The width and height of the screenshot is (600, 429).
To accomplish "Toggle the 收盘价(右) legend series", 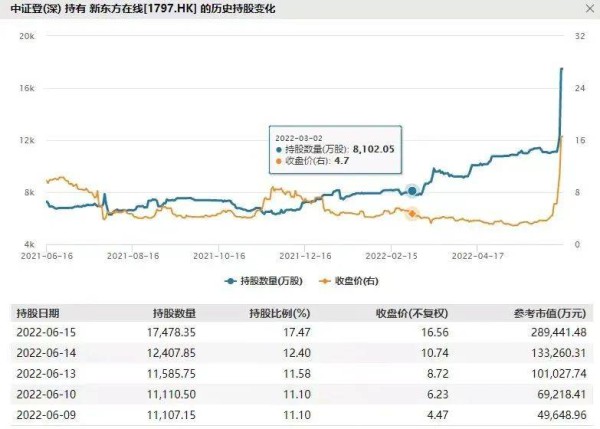I will pyautogui.click(x=349, y=281).
